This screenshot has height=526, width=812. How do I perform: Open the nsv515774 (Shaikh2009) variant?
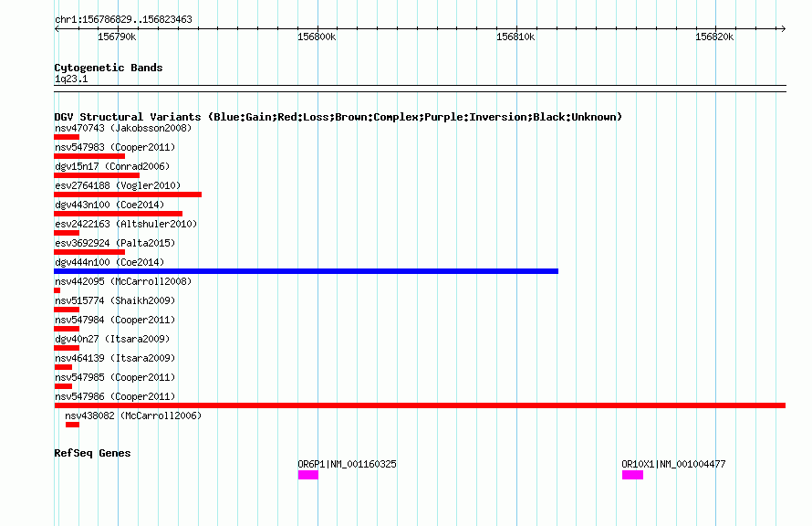click(x=115, y=300)
